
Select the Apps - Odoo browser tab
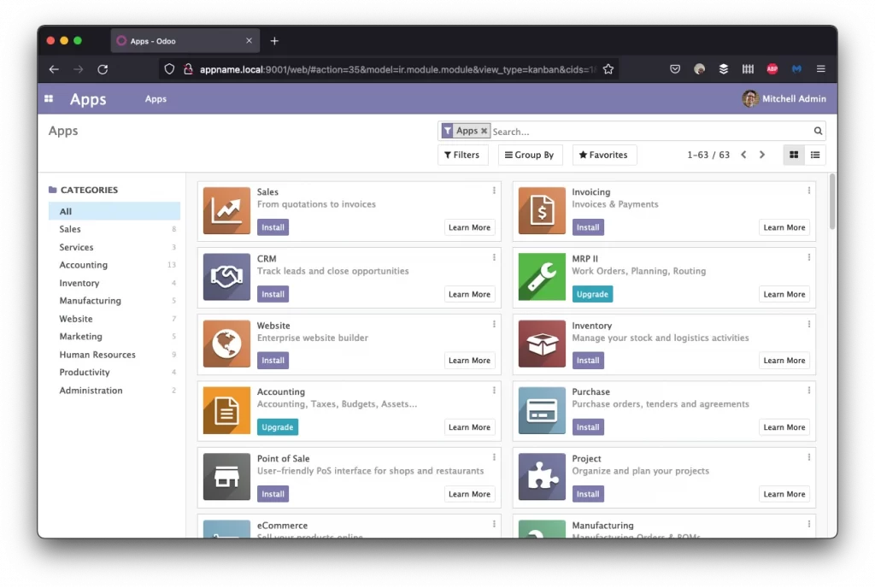click(185, 41)
